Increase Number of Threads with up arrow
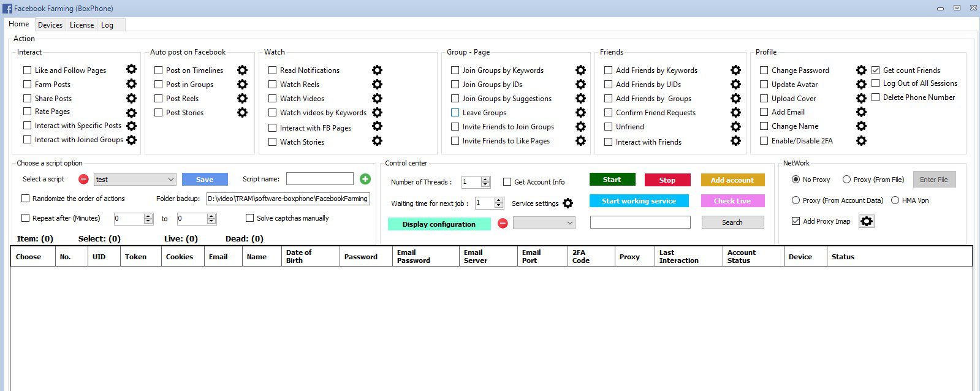The height and width of the screenshot is (391, 980). (x=485, y=180)
